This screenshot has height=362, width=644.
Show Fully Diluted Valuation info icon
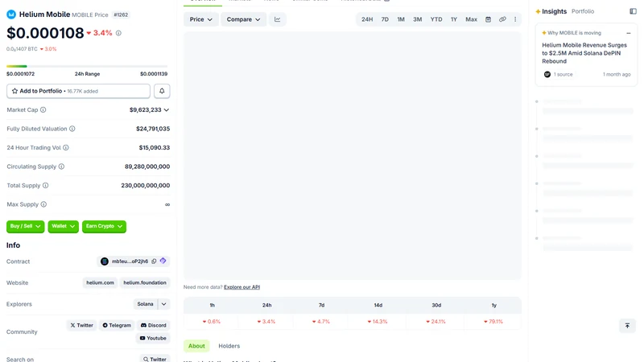click(x=72, y=129)
